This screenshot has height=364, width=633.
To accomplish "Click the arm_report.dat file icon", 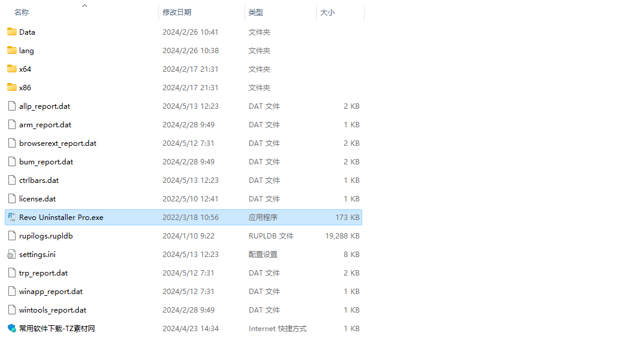I will [x=12, y=124].
